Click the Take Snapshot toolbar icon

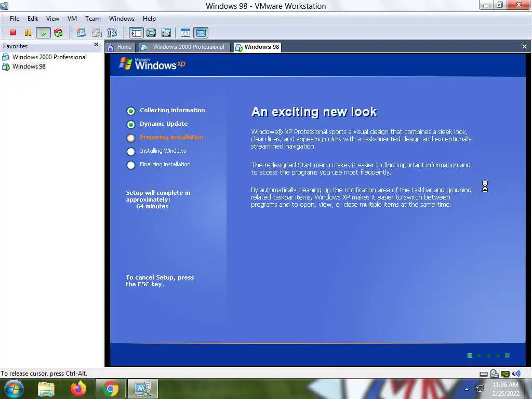(82, 33)
